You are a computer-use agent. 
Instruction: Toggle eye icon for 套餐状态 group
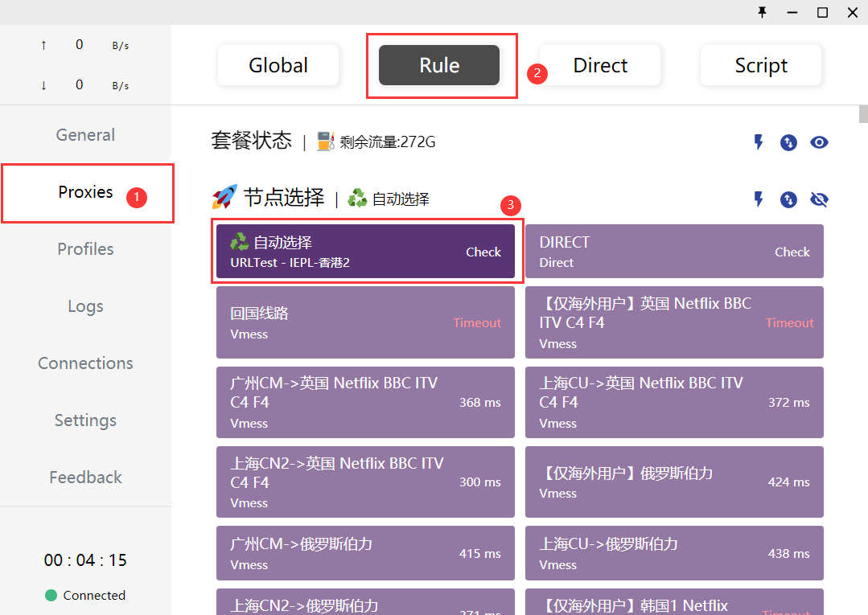click(x=819, y=142)
